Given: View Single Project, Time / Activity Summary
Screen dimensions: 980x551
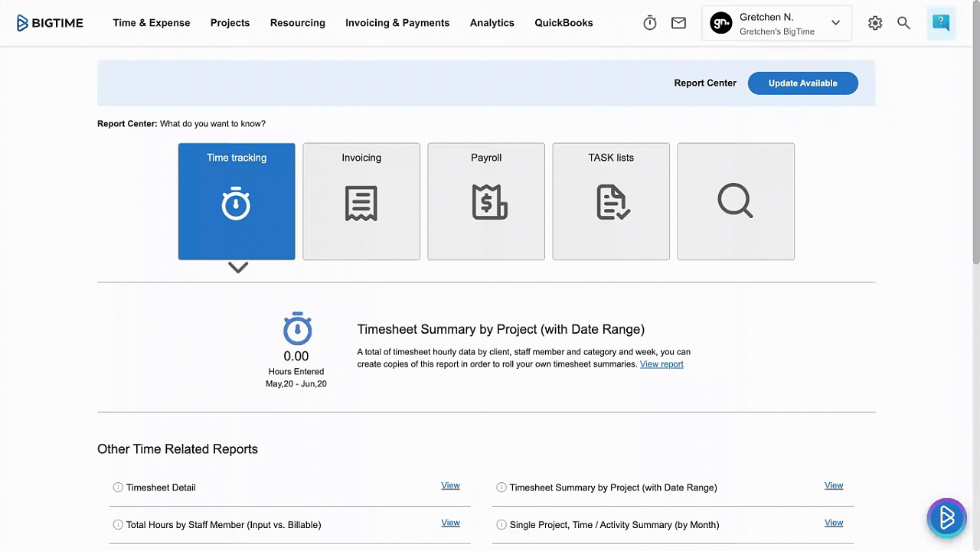Looking at the screenshot, I should [x=834, y=523].
